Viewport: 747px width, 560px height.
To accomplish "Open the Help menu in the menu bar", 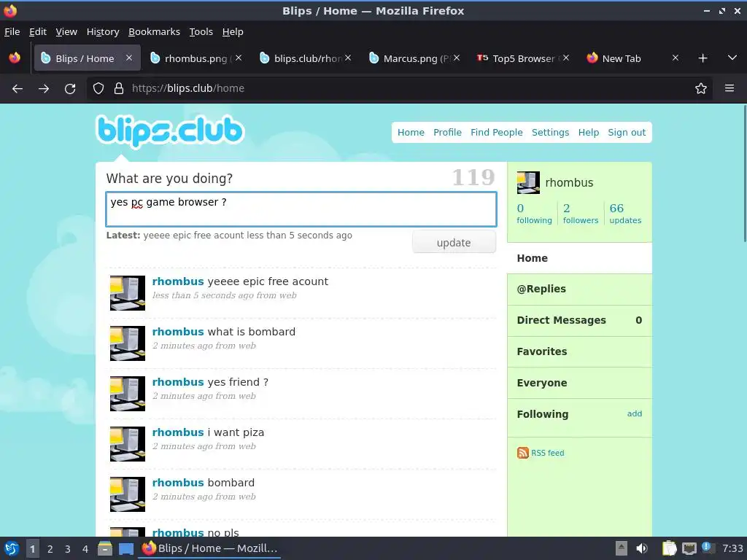I will (x=233, y=32).
